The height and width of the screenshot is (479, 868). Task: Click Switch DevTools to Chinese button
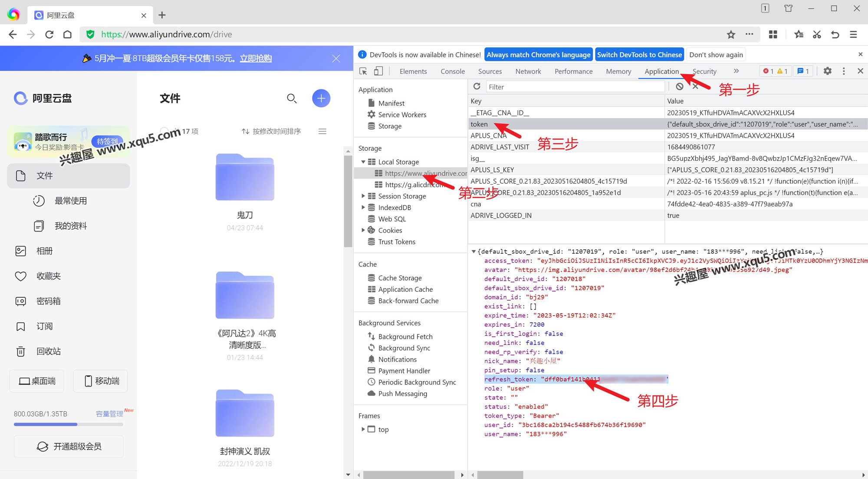click(639, 55)
